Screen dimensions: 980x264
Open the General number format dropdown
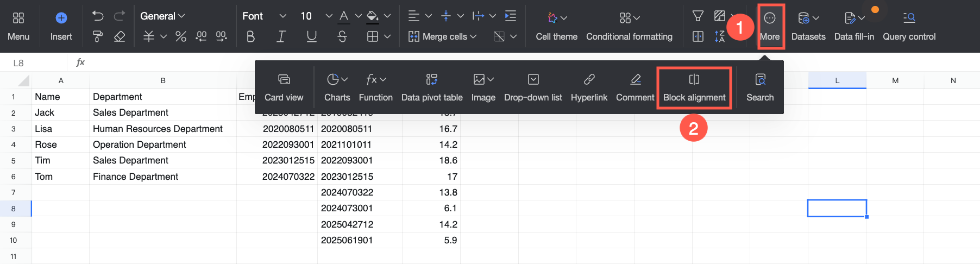click(x=162, y=16)
